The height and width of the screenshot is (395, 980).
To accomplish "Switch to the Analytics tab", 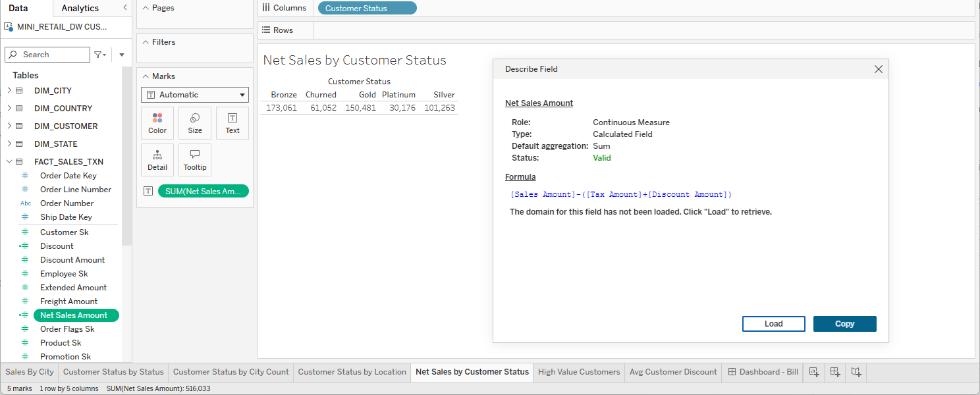I will (80, 8).
